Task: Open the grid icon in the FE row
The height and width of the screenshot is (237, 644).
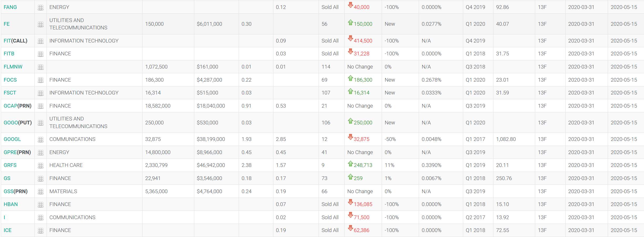Action: (40, 24)
